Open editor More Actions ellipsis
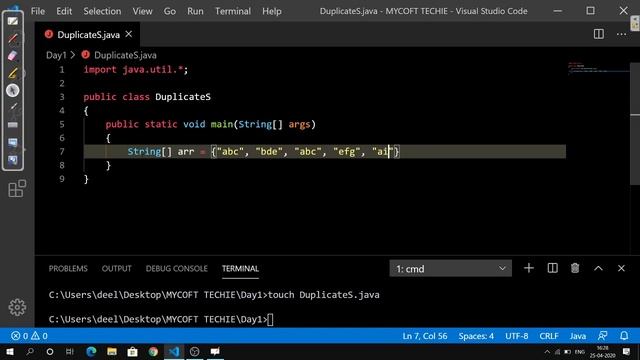Image resolution: width=640 pixels, height=360 pixels. 621,34
